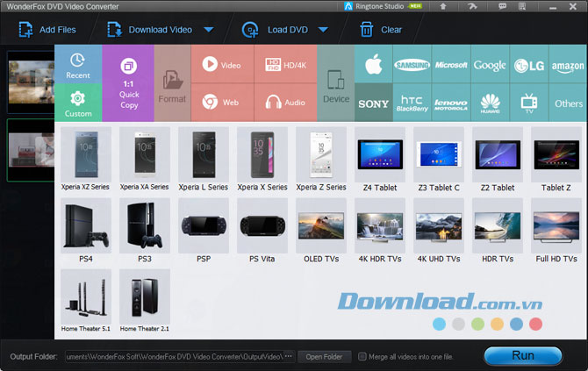Choose the Video format category
Image resolution: width=588 pixels, height=371 pixels.
pyautogui.click(x=222, y=64)
